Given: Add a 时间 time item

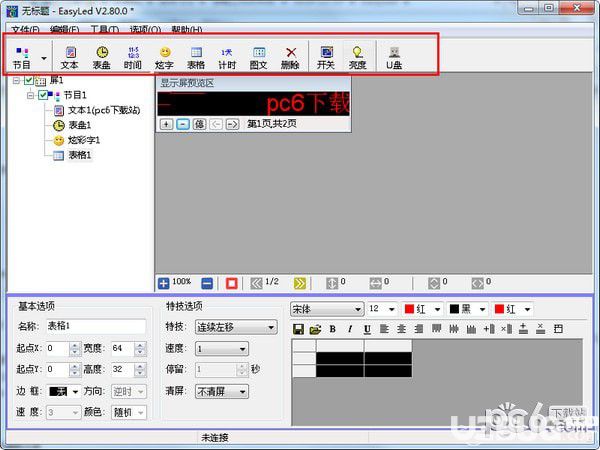Looking at the screenshot, I should point(133,58).
